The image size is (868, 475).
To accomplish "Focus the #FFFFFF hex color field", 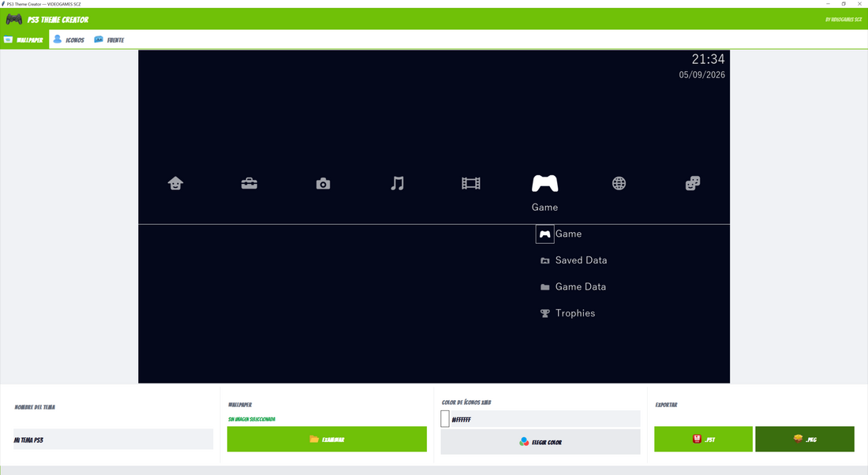I will tap(544, 419).
